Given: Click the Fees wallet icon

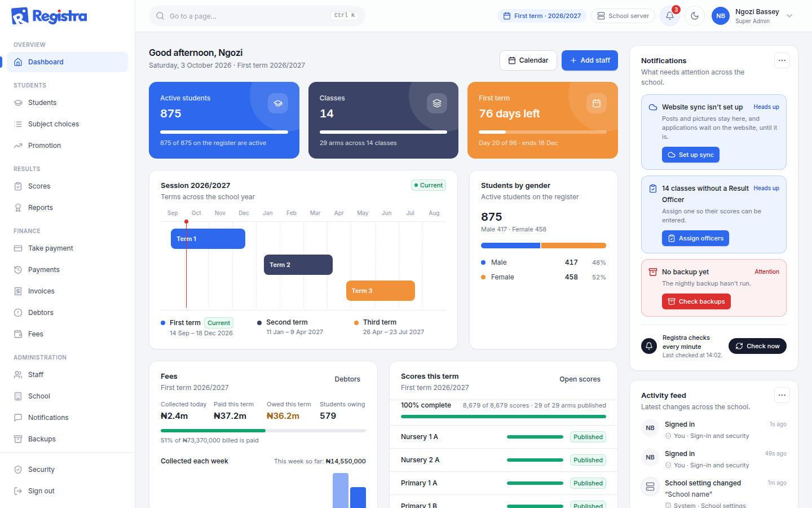Looking at the screenshot, I should pyautogui.click(x=18, y=334).
